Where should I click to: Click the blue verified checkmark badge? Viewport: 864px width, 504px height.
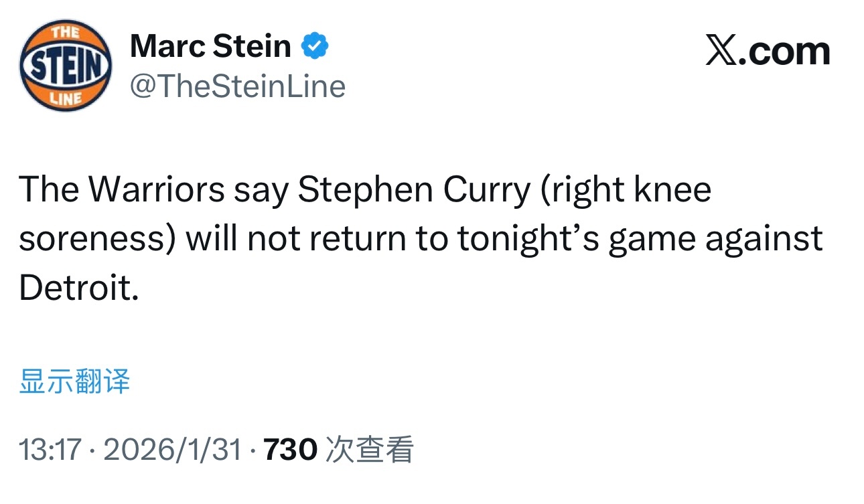[x=314, y=46]
